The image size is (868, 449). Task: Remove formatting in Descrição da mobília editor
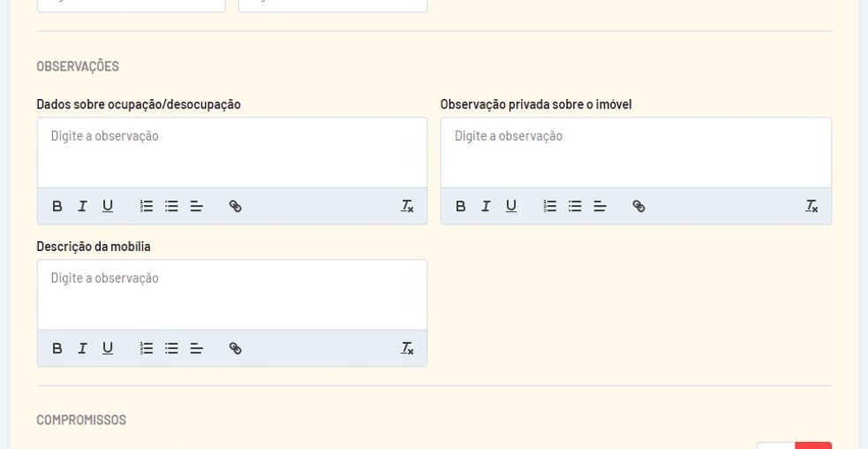pyautogui.click(x=407, y=348)
